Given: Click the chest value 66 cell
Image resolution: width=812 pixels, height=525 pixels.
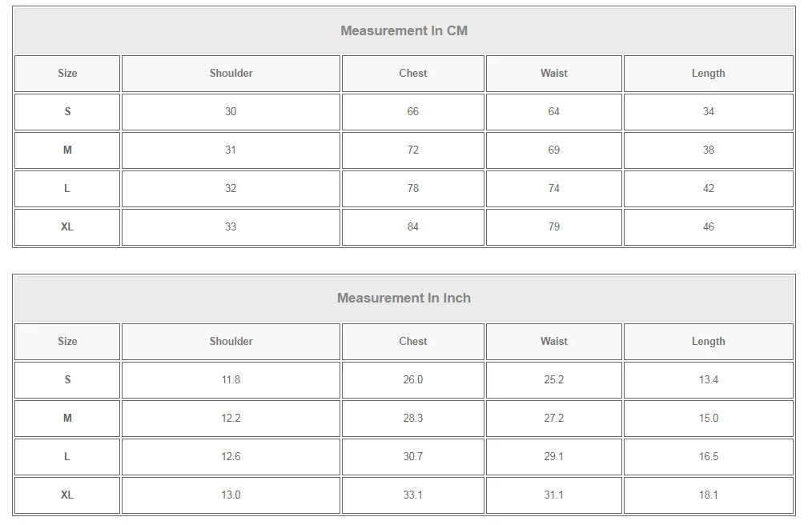Looking at the screenshot, I should [412, 112].
